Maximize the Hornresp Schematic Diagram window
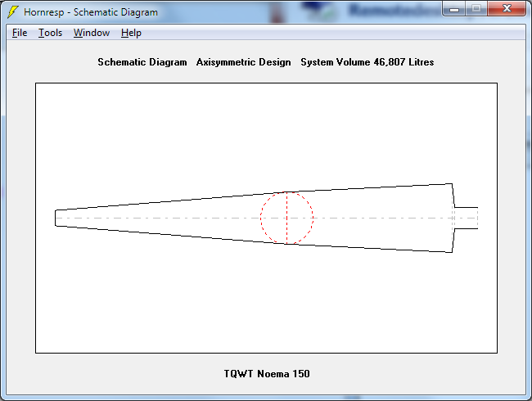The height and width of the screenshot is (401, 532). click(x=476, y=8)
